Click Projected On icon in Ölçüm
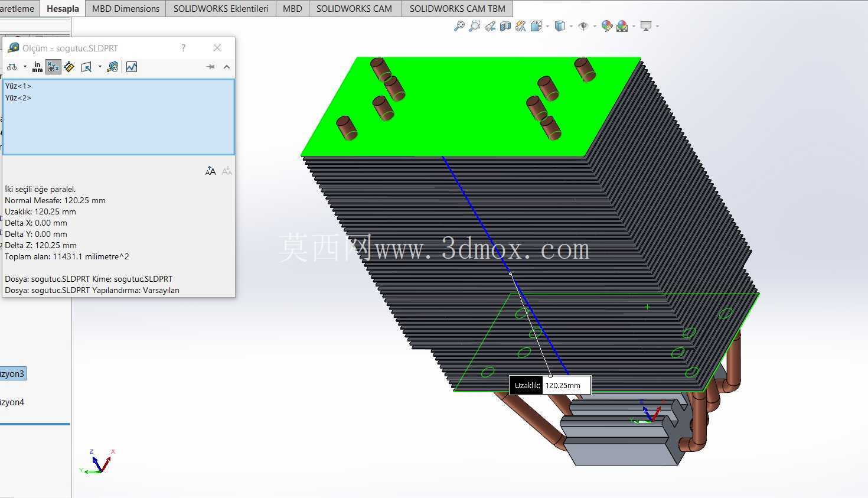Screen dimensions: 868x498 (87, 67)
